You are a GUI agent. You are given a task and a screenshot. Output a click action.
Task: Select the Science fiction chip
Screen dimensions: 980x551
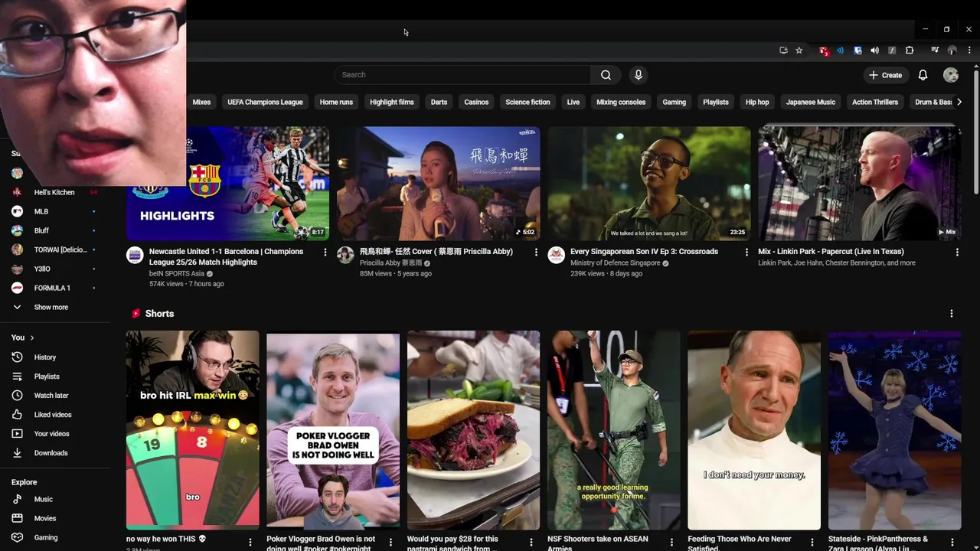(528, 102)
